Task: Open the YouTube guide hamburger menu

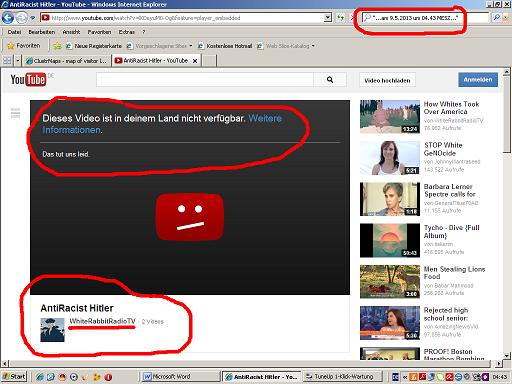Action: coord(15,113)
